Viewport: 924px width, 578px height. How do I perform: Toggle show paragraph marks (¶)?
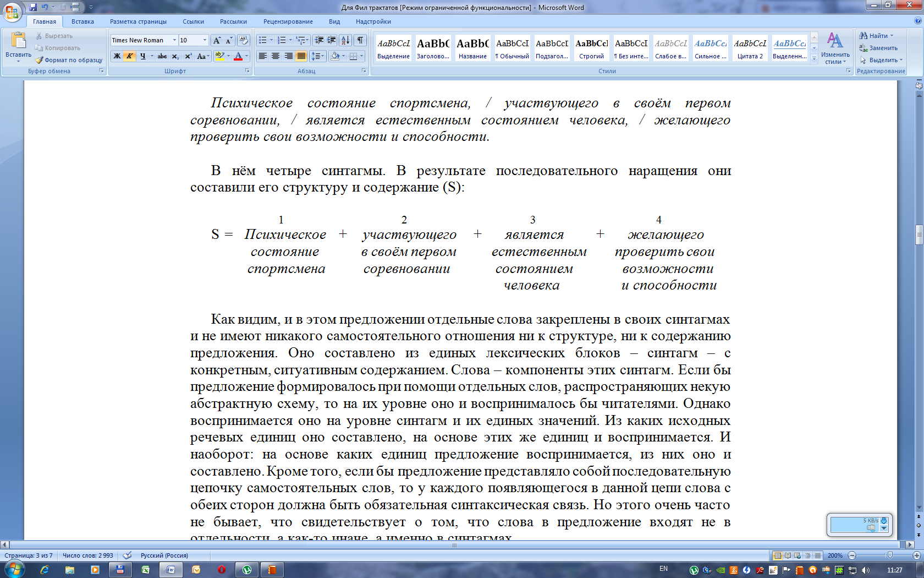pos(360,40)
